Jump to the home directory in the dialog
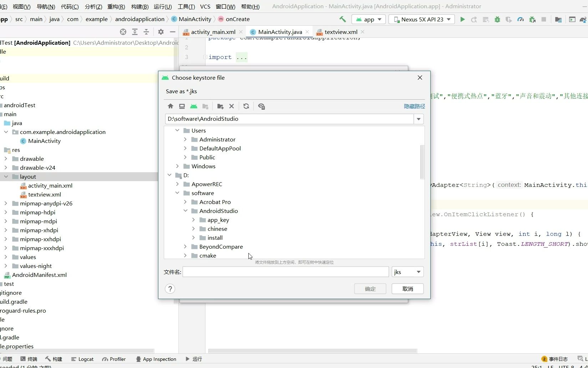Viewport: 588px width, 368px height. point(171,106)
